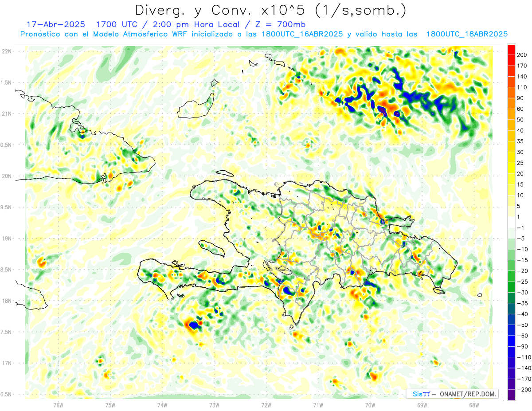This screenshot has width=532, height=411.
Task: Click the positive '1' color bar label
Action: (x=519, y=217)
